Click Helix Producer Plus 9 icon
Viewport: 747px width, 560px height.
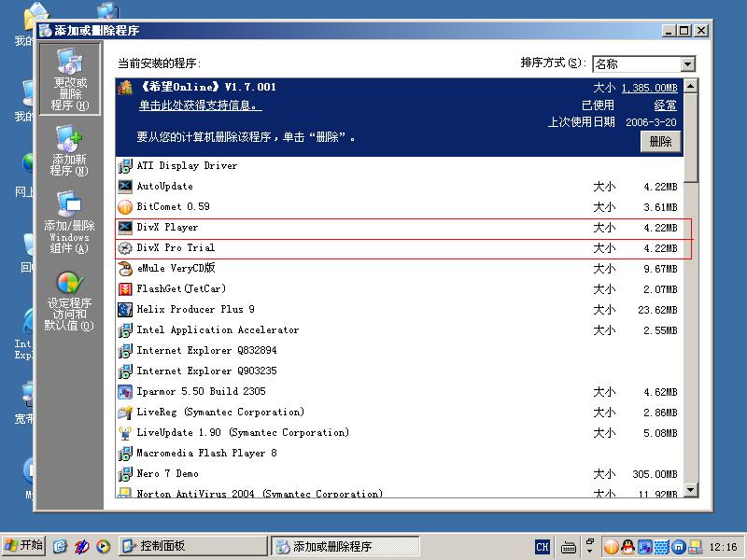click(x=125, y=310)
